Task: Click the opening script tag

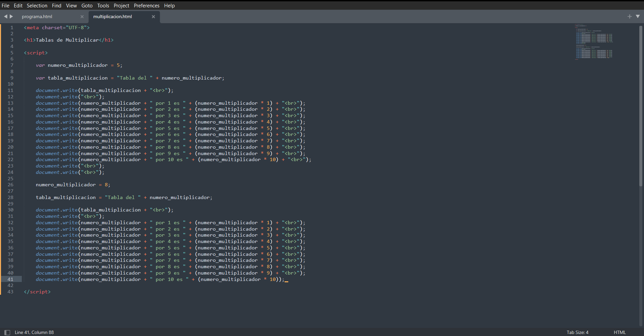Action: coord(36,53)
